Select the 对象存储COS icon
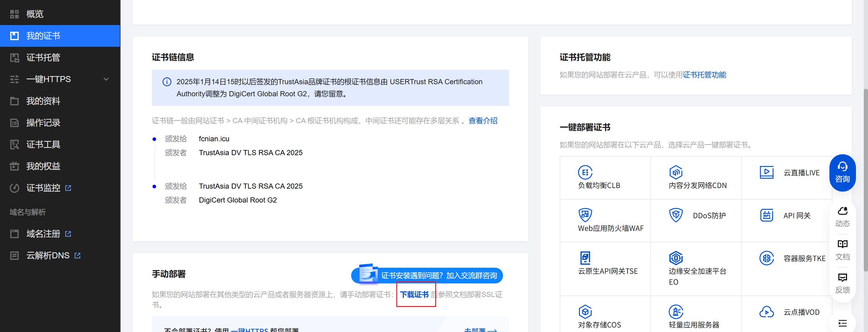 (x=585, y=311)
